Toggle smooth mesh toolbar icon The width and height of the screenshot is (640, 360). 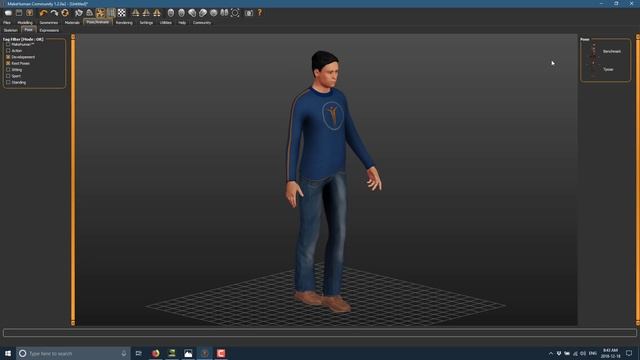coord(79,13)
